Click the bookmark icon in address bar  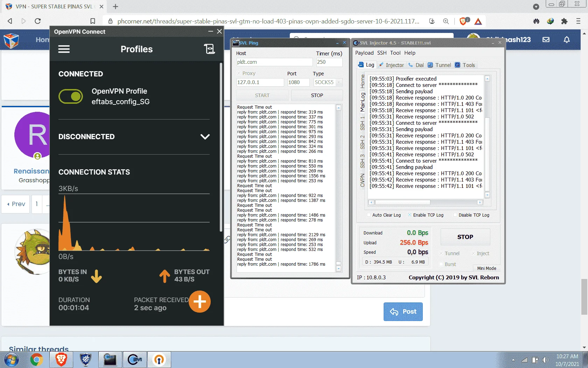92,21
